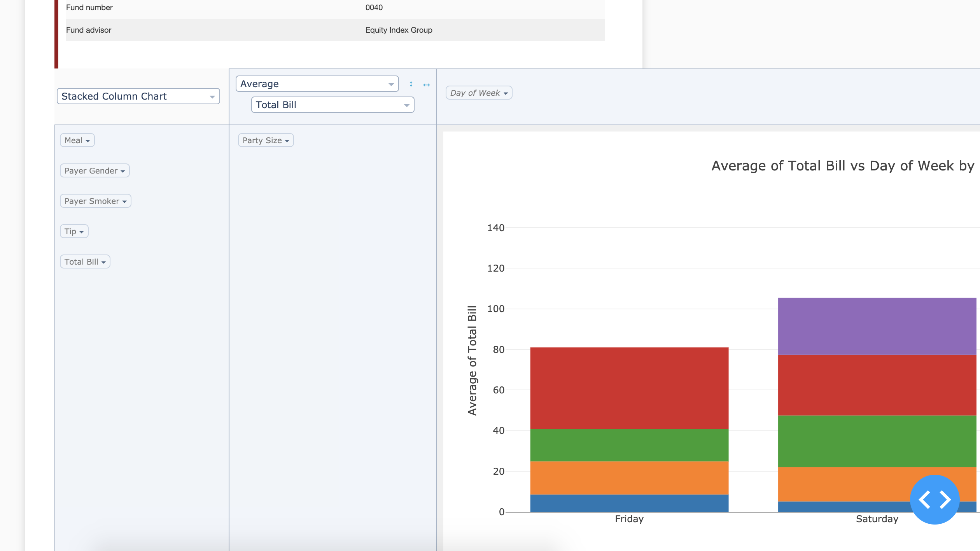Open the Stacked Column Chart type selector
The image size is (980, 551).
[x=138, y=96]
